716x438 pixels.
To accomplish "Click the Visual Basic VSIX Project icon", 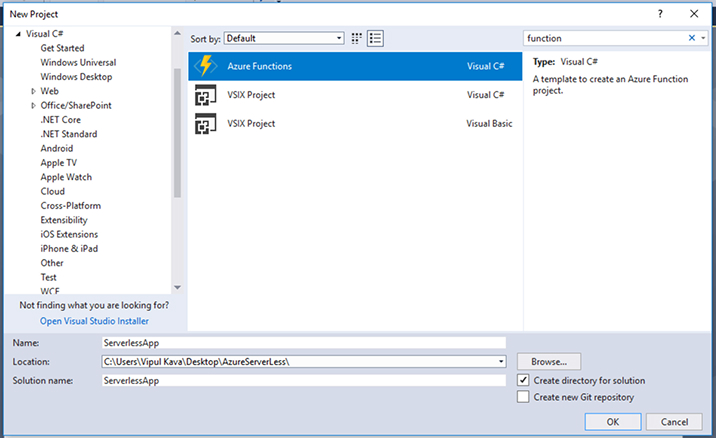I will point(207,124).
